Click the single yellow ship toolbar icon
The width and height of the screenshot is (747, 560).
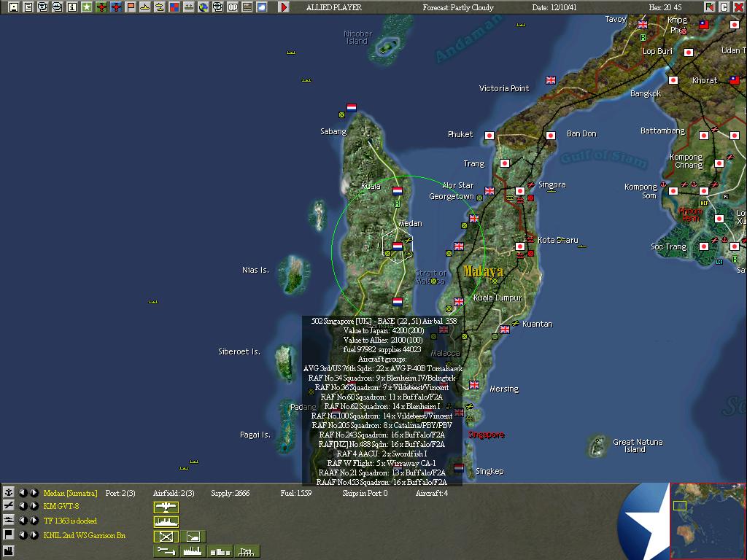145,7
